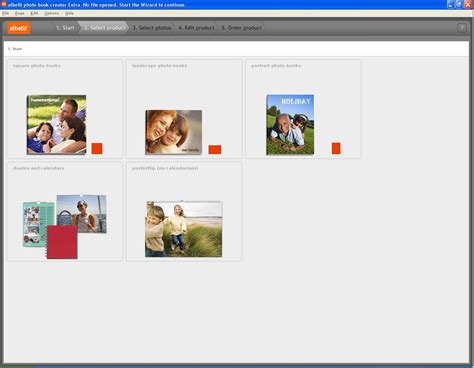Viewport: 474px width, 368px height.
Task: Open the Page menu
Action: (x=20, y=13)
